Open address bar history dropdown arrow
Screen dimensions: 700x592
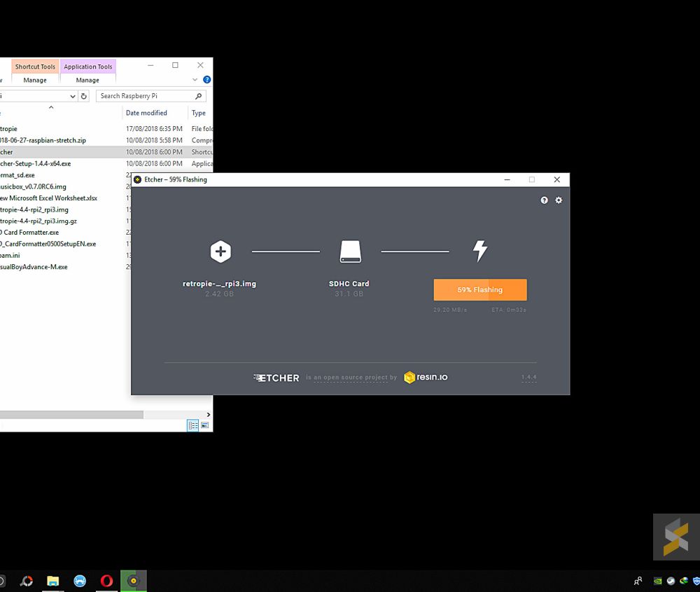click(73, 96)
